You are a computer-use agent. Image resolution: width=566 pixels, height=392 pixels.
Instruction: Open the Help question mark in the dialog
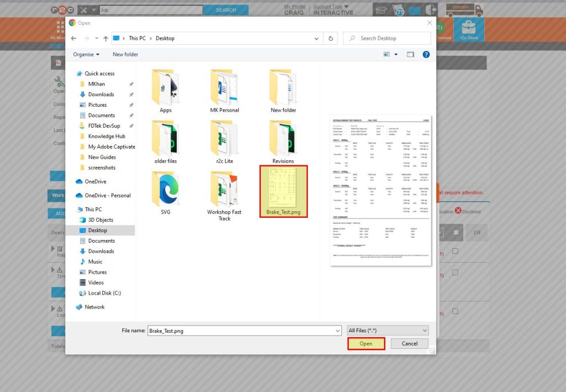[426, 54]
